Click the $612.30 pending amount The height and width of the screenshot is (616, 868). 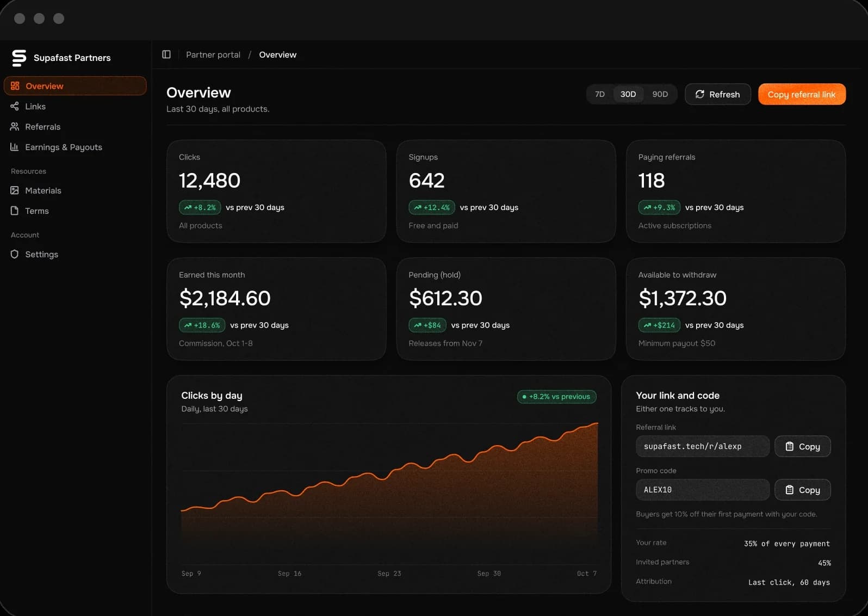(445, 298)
